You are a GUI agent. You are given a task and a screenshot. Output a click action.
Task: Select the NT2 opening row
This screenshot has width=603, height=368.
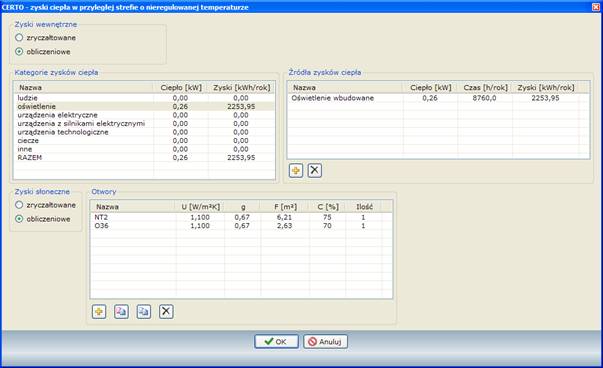click(242, 217)
